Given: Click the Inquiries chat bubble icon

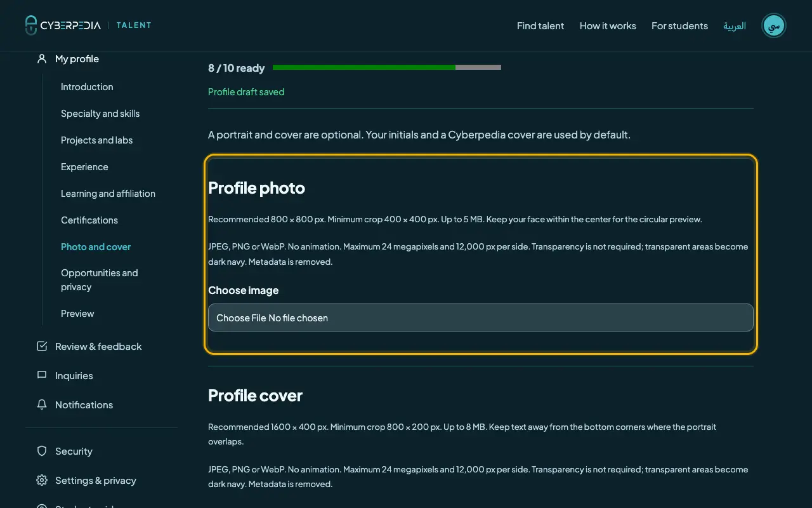Looking at the screenshot, I should (x=42, y=375).
